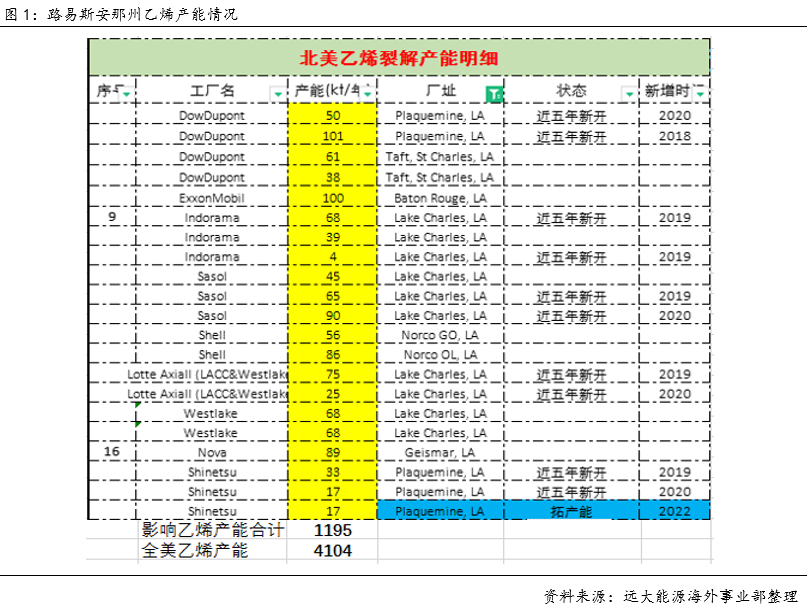Select the capacity cell showing 61

(333, 157)
